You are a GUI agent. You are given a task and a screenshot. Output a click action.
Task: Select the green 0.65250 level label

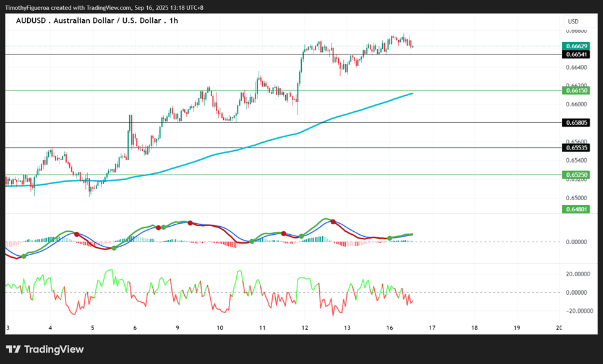point(576,175)
